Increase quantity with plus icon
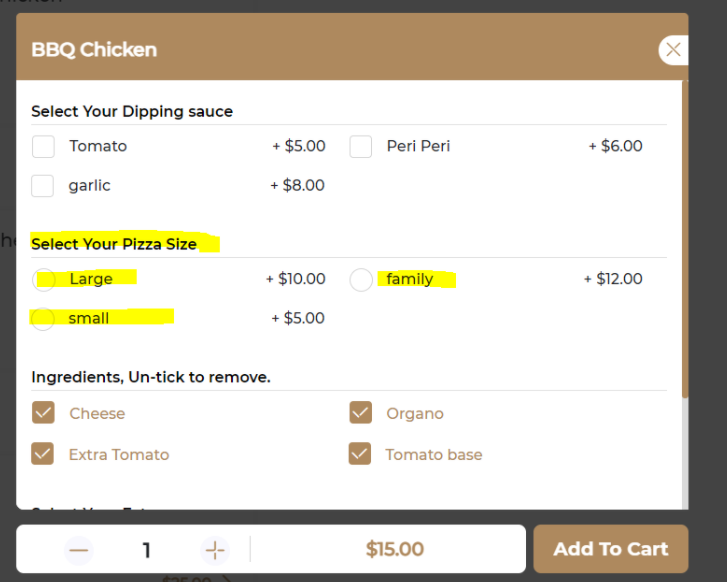Image resolution: width=727 pixels, height=582 pixels. click(215, 550)
